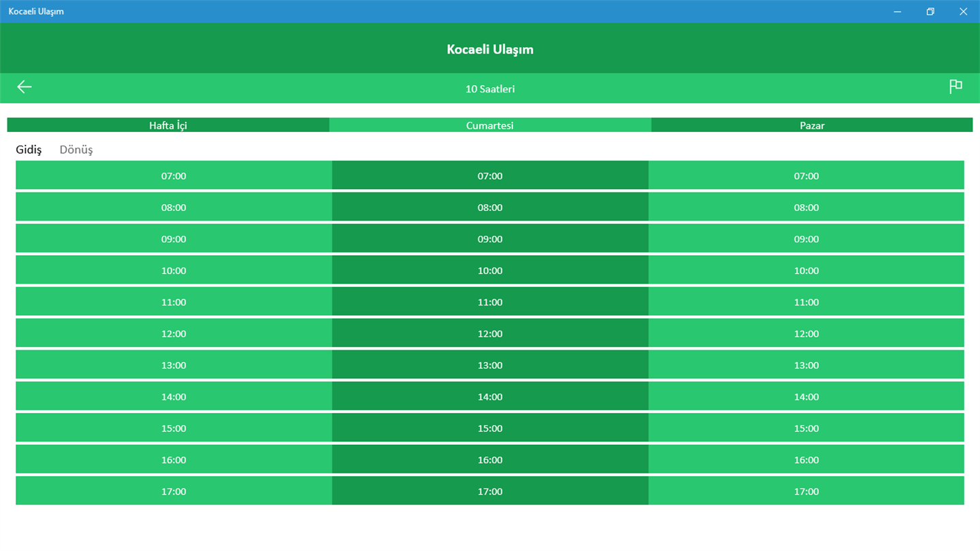Click 14:00 in the Hafta İçi column
This screenshot has height=551, width=980.
(x=174, y=397)
